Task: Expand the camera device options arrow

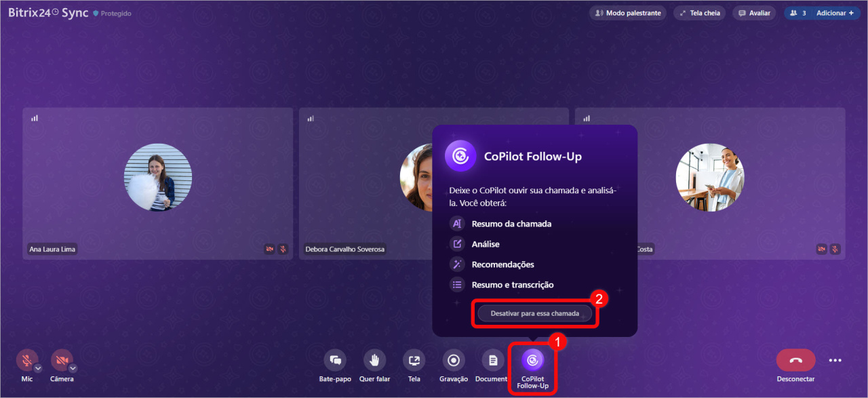Action: tap(73, 368)
